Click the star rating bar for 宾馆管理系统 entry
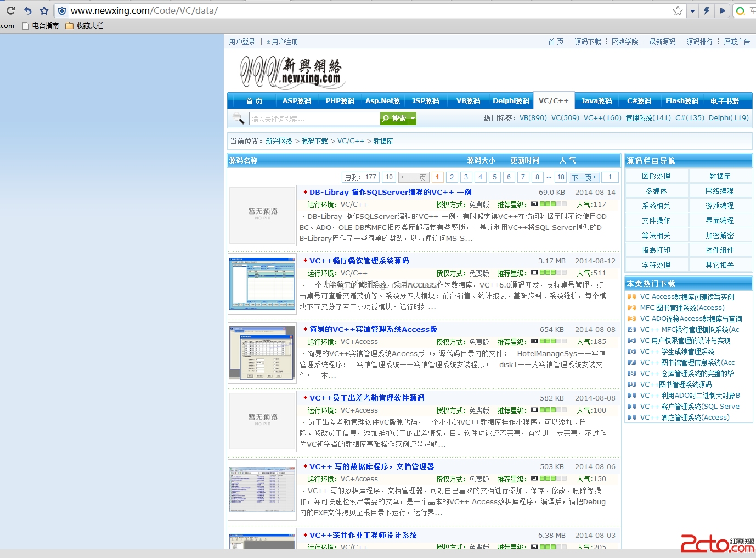The height and width of the screenshot is (558, 756). pos(549,341)
